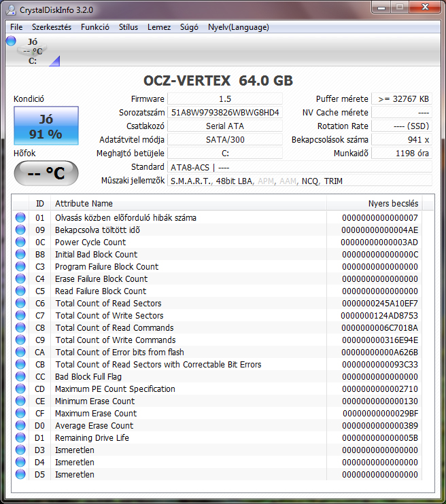The width and height of the screenshot is (446, 504).
Task: Click status orb for Total Count of Write Sectors
Action: click(20, 315)
